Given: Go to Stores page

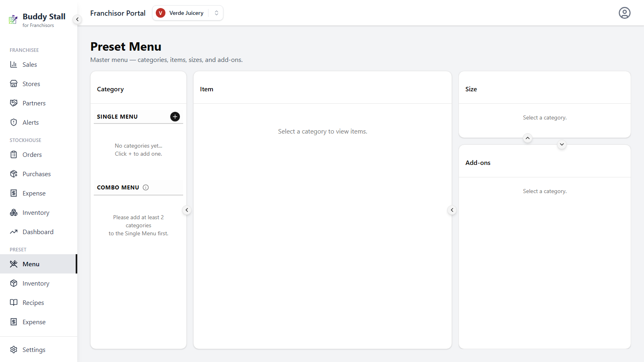Looking at the screenshot, I should (x=39, y=84).
